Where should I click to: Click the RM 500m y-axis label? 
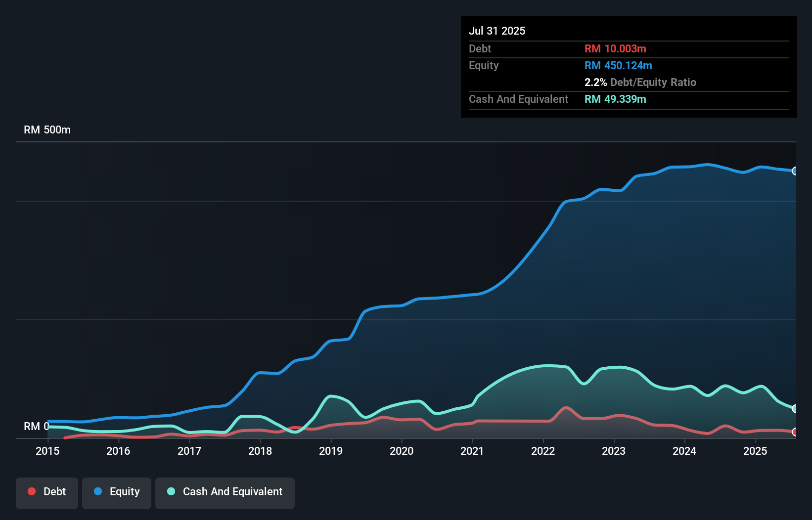(47, 130)
